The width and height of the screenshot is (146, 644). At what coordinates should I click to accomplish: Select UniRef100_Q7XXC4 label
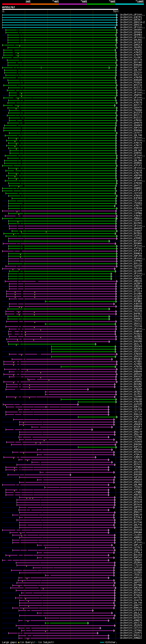pyautogui.click(x=131, y=291)
